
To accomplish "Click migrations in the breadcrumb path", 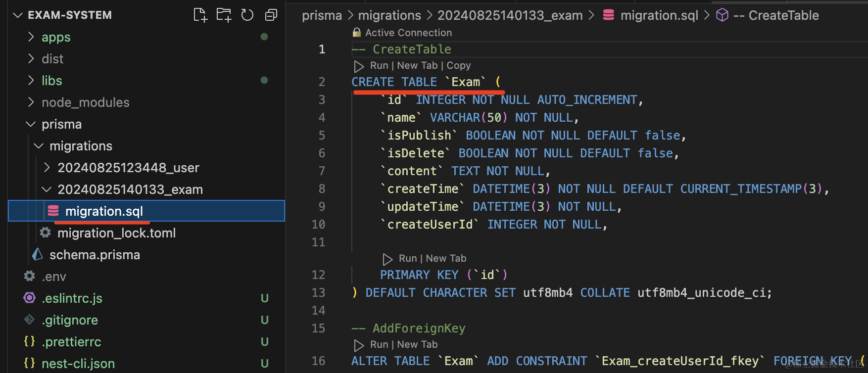I will point(389,16).
